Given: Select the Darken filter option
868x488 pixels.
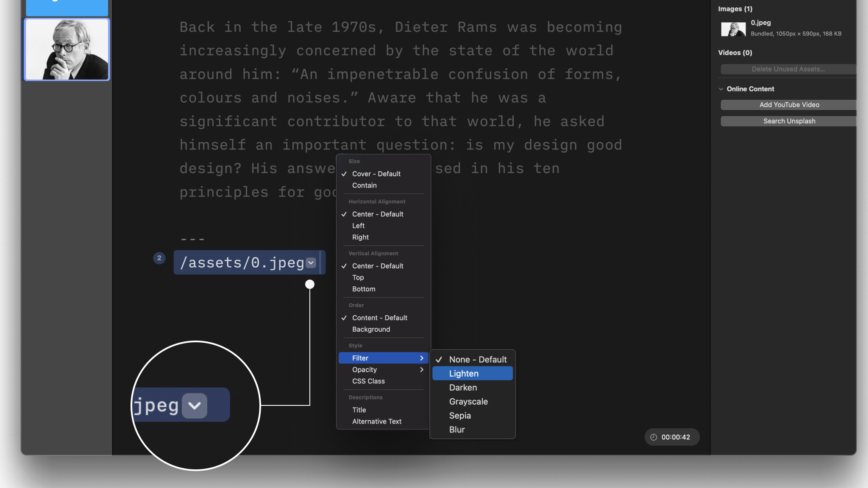Looking at the screenshot, I should (x=463, y=388).
